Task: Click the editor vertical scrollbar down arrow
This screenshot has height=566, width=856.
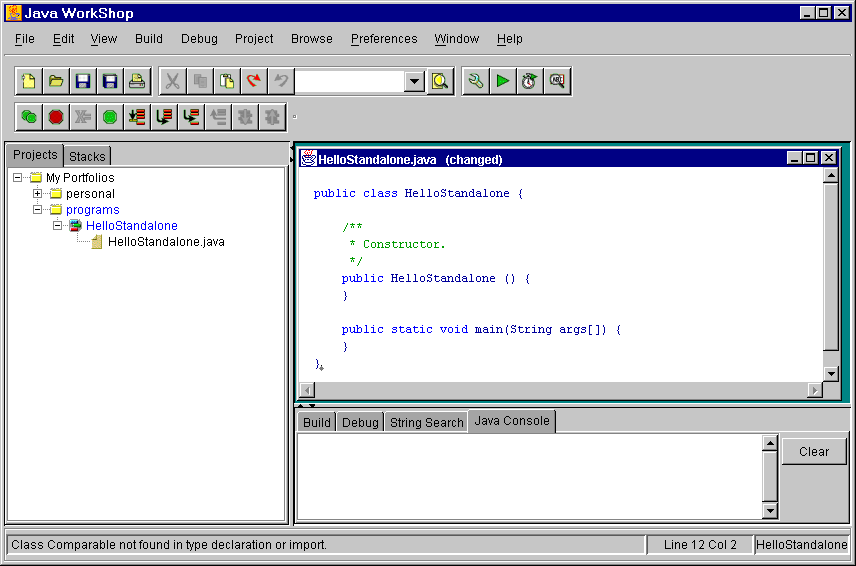Action: click(x=830, y=373)
